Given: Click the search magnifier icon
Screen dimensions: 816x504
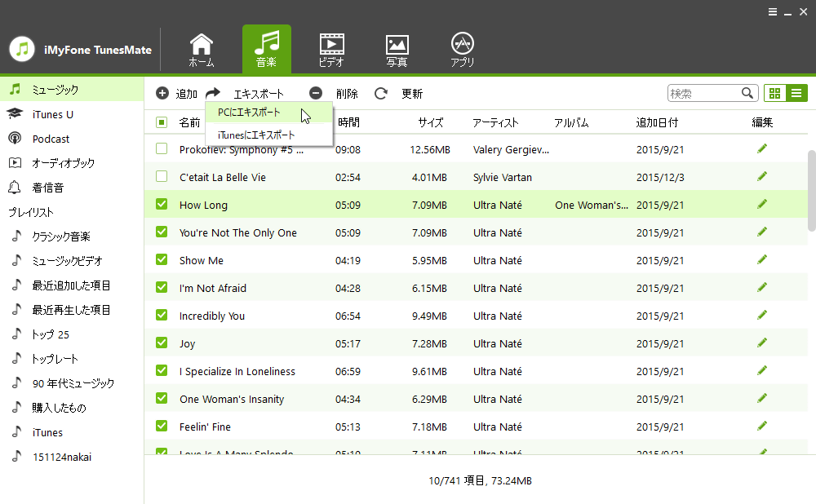Looking at the screenshot, I should (x=747, y=93).
